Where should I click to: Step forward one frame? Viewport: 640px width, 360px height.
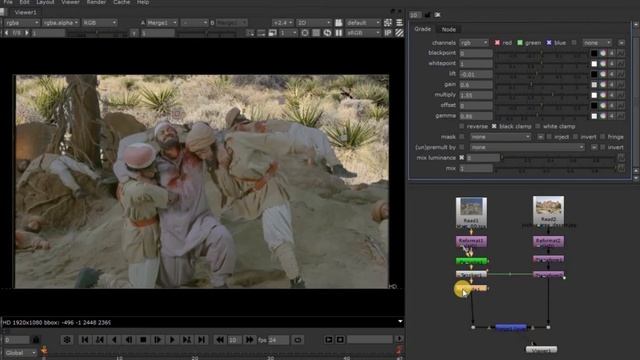pyautogui.click(x=157, y=340)
